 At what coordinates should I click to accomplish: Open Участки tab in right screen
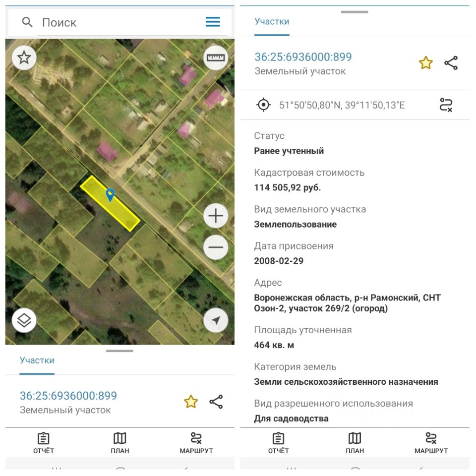click(272, 21)
